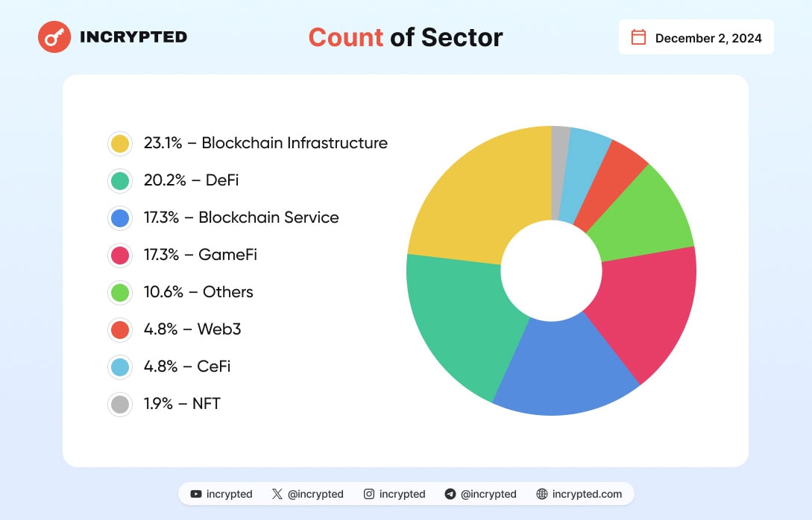Click the globe website icon in footer
This screenshot has height=520, width=812.
click(x=542, y=494)
